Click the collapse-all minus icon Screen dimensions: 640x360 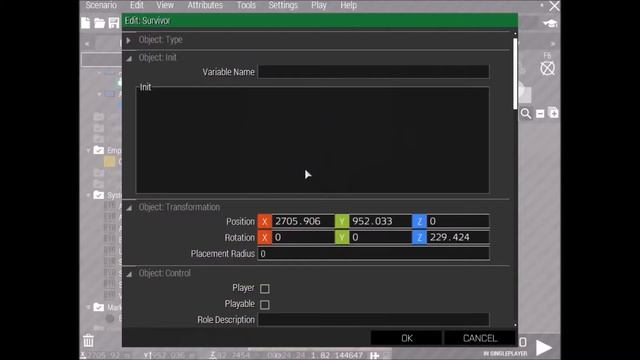pyautogui.click(x=540, y=113)
